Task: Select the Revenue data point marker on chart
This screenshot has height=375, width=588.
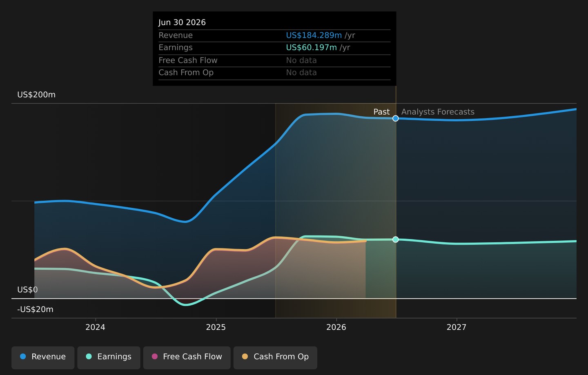Action: [x=396, y=118]
